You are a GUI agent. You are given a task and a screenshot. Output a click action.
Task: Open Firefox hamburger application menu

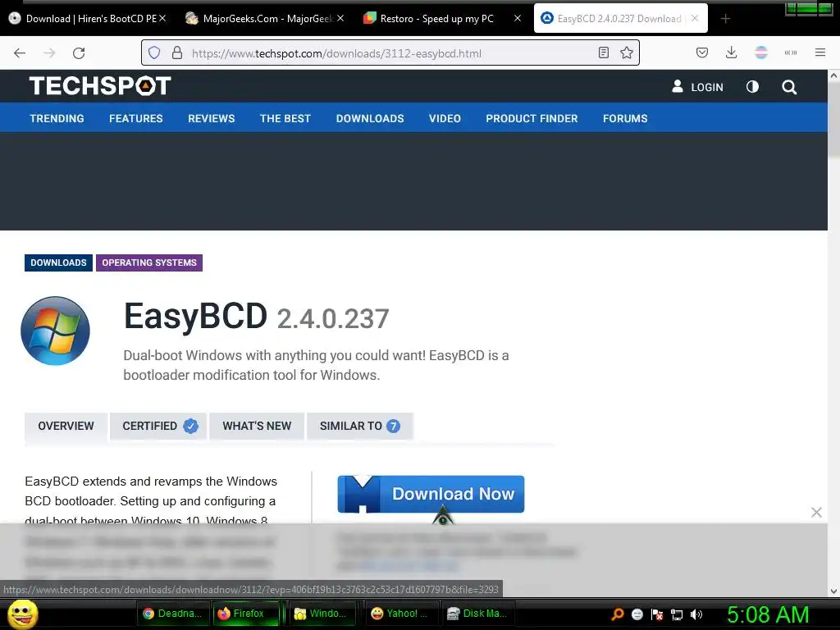[819, 52]
